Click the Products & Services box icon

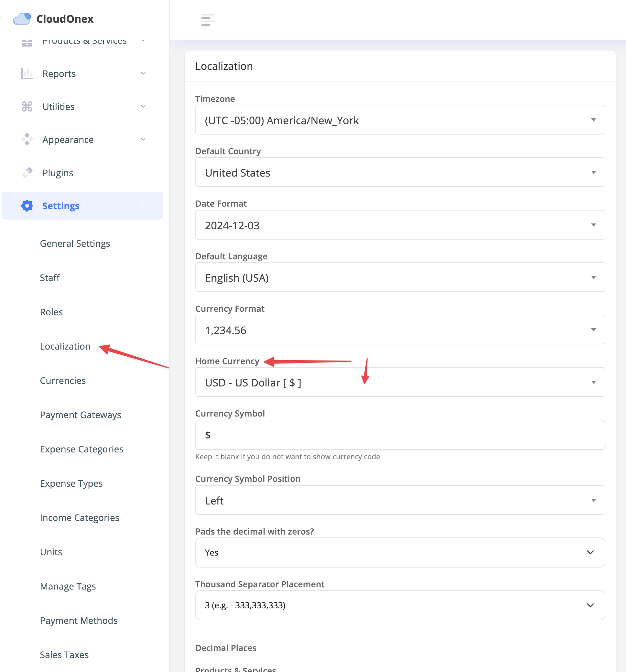tap(27, 43)
